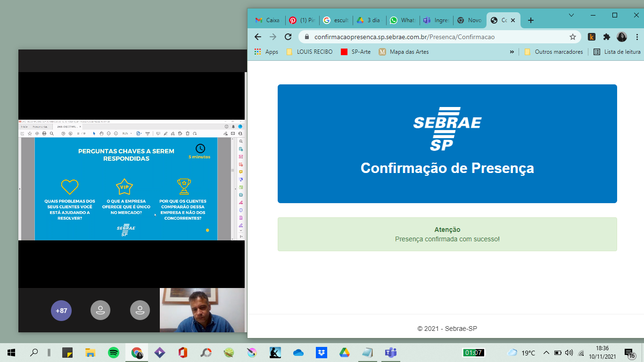This screenshot has width=644, height=362.
Task: Open the orange 'k' extension icon
Action: [591, 37]
